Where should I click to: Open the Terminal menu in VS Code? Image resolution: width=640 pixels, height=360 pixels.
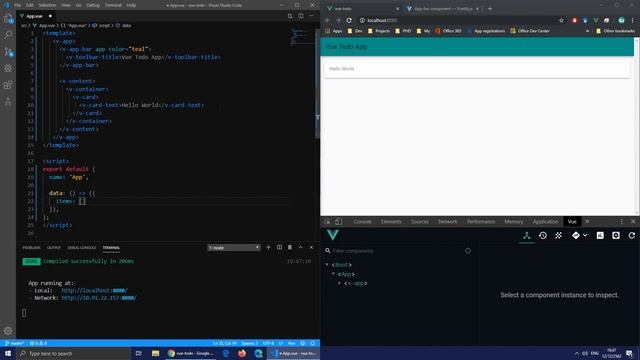click(x=113, y=5)
